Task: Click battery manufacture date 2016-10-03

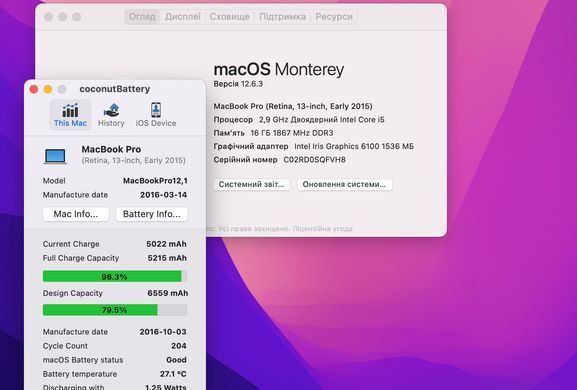Action: (x=163, y=332)
